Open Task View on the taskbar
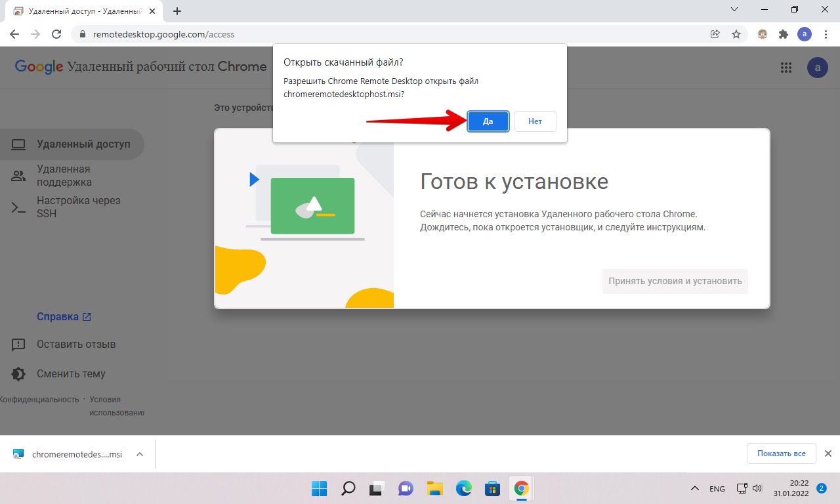Screen dimensions: 840x504 [x=377, y=488]
